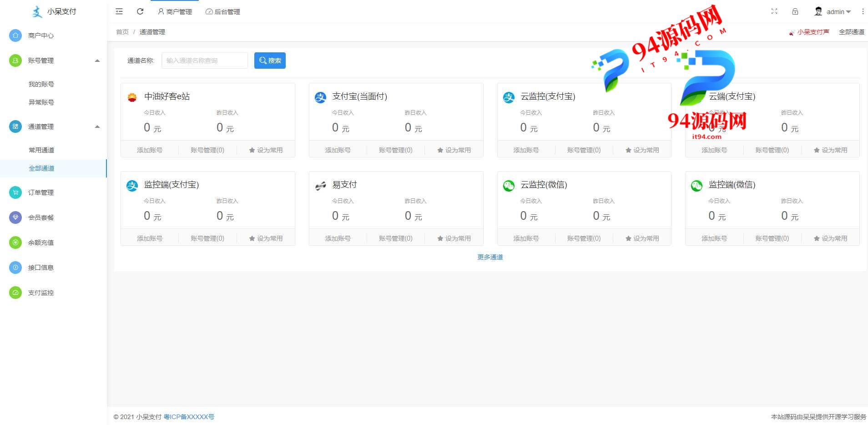Click the 余额充值 green icon
Image resolution: width=868 pixels, height=425 pixels.
pos(15,243)
